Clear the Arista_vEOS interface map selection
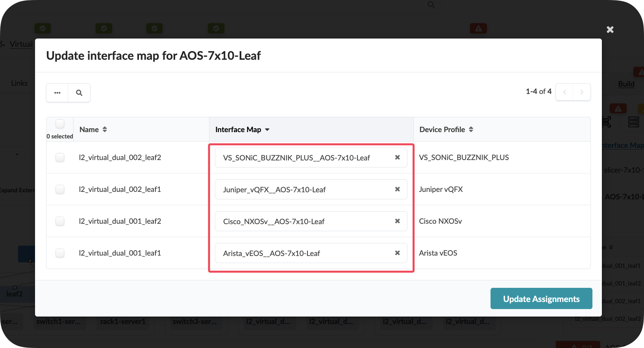 click(397, 253)
